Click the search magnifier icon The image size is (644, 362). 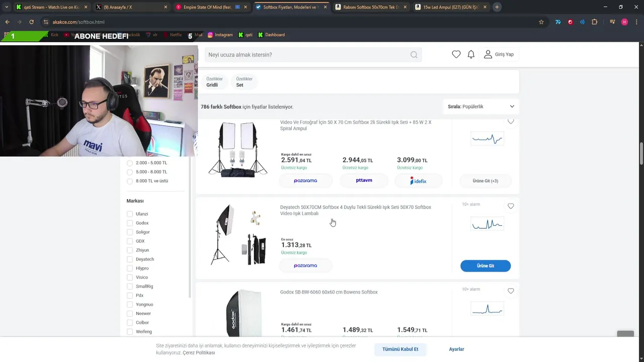coord(414,55)
